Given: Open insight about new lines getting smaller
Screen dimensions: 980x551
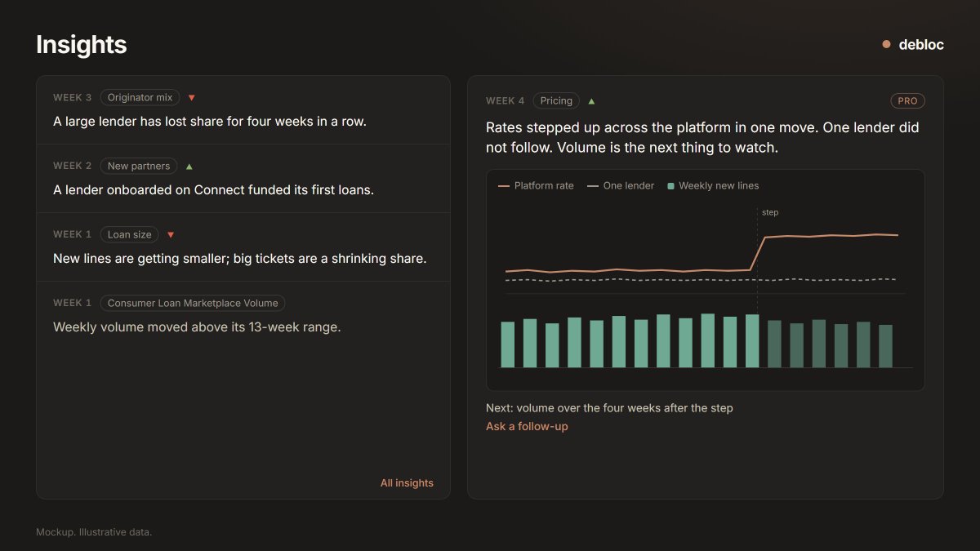Looking at the screenshot, I should click(243, 247).
